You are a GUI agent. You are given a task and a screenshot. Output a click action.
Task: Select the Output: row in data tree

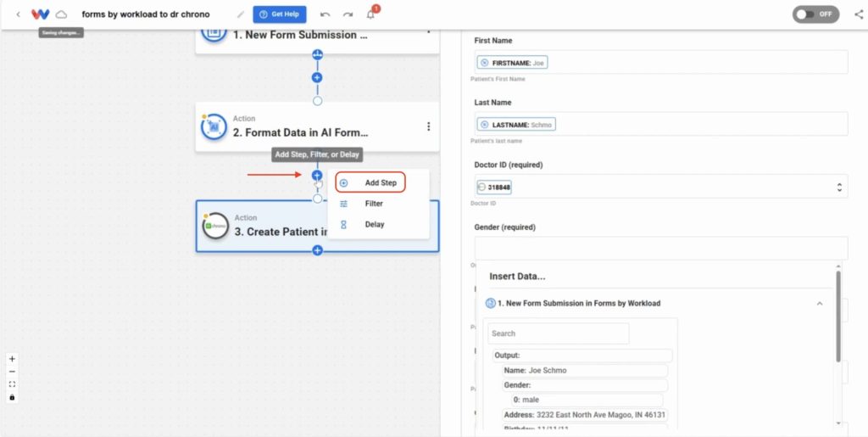582,356
